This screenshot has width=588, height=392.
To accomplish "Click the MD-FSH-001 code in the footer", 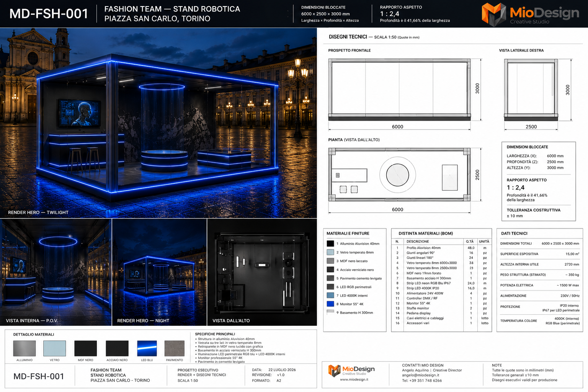I will 39,376.
